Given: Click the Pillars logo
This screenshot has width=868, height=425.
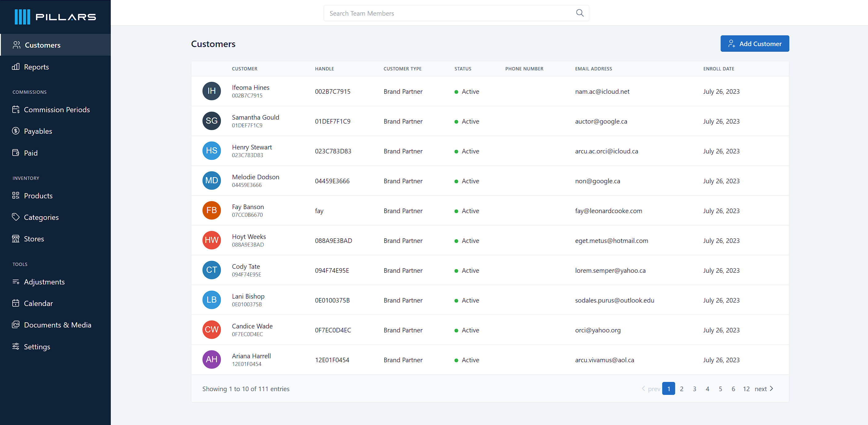Looking at the screenshot, I should coord(56,17).
